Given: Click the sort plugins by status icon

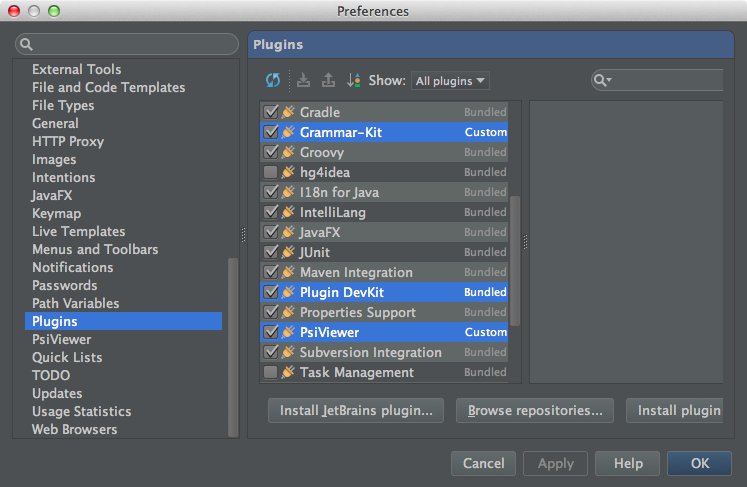Looking at the screenshot, I should (x=353, y=80).
